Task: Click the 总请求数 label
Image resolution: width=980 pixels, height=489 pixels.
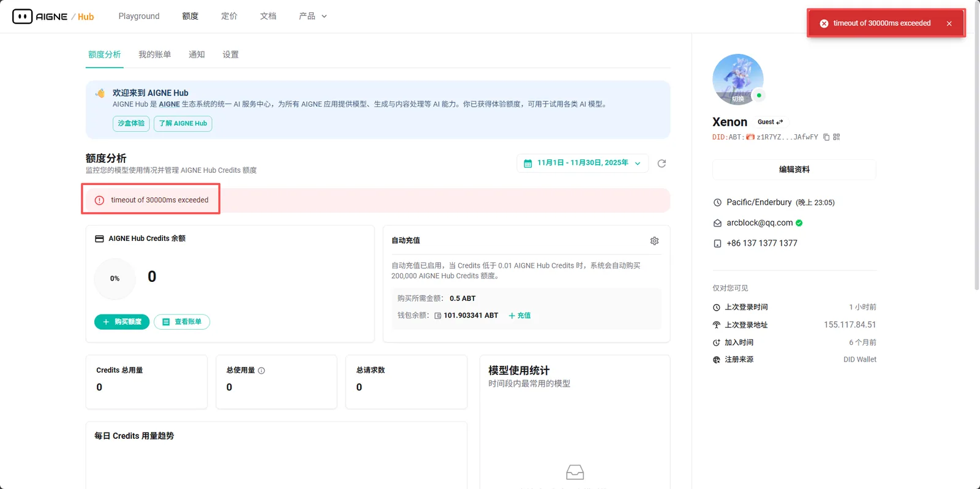Action: pyautogui.click(x=371, y=370)
